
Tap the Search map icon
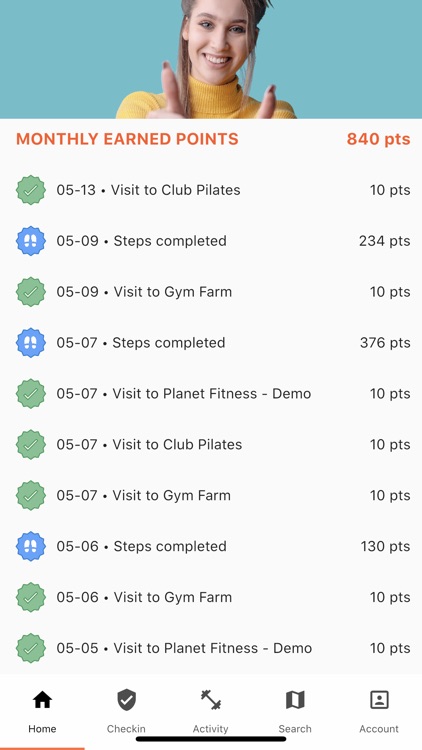tap(295, 700)
